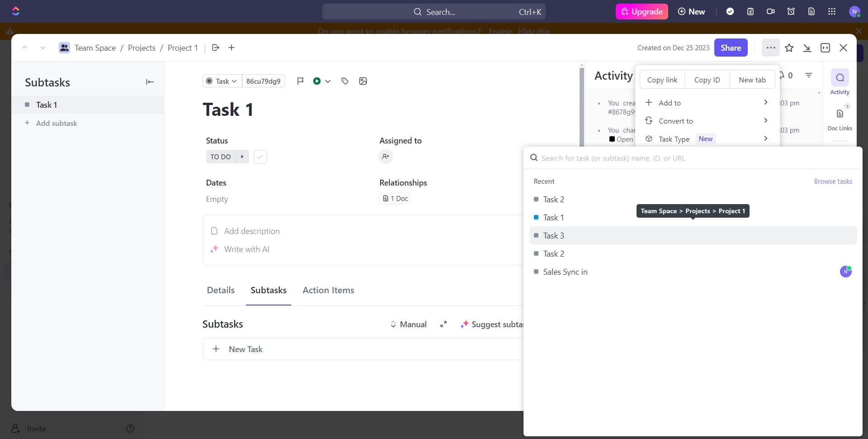Expand the Add to submenu
The image size is (868, 439).
click(x=707, y=103)
